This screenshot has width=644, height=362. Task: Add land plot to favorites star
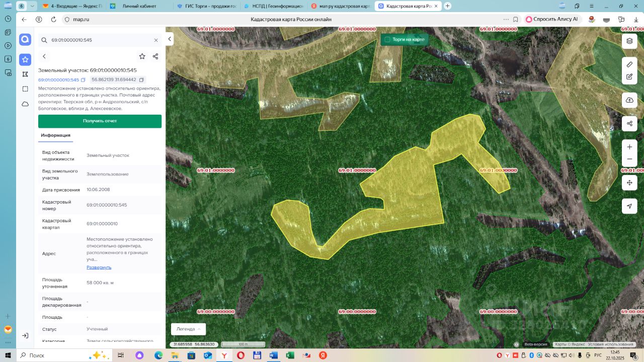click(142, 56)
